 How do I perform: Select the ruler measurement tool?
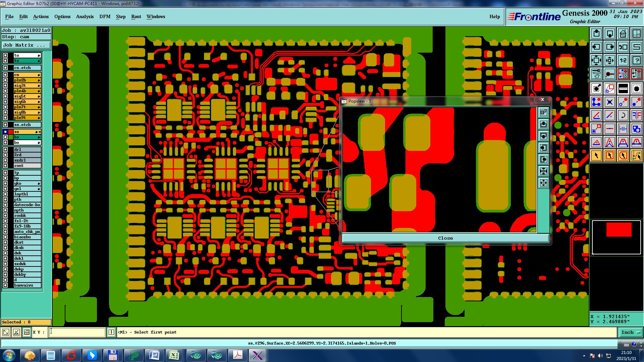tap(623, 88)
